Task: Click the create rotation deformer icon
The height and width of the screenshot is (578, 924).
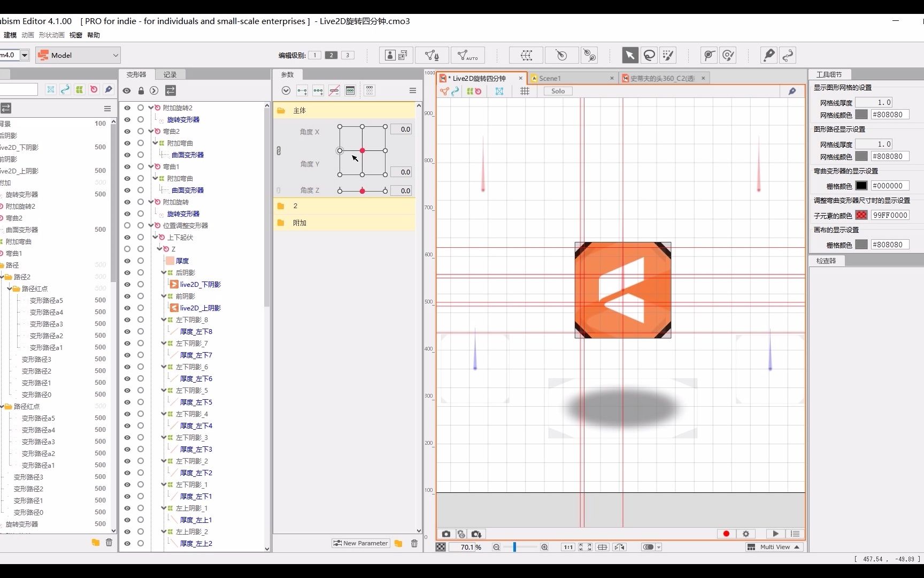Action: [x=561, y=55]
